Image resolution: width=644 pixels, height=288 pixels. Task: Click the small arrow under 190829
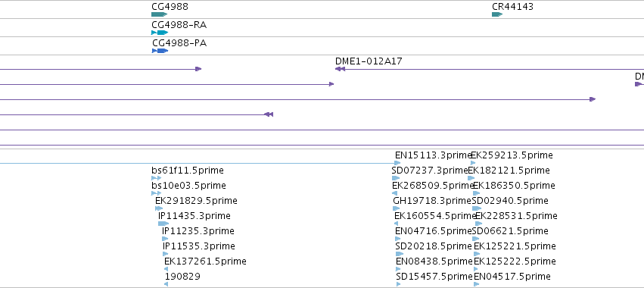coord(166,284)
